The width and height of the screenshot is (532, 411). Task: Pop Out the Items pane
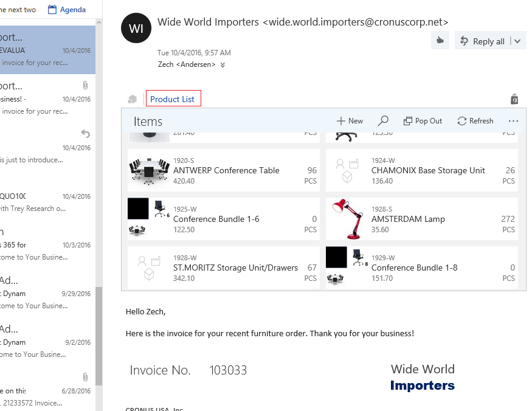[x=423, y=121]
